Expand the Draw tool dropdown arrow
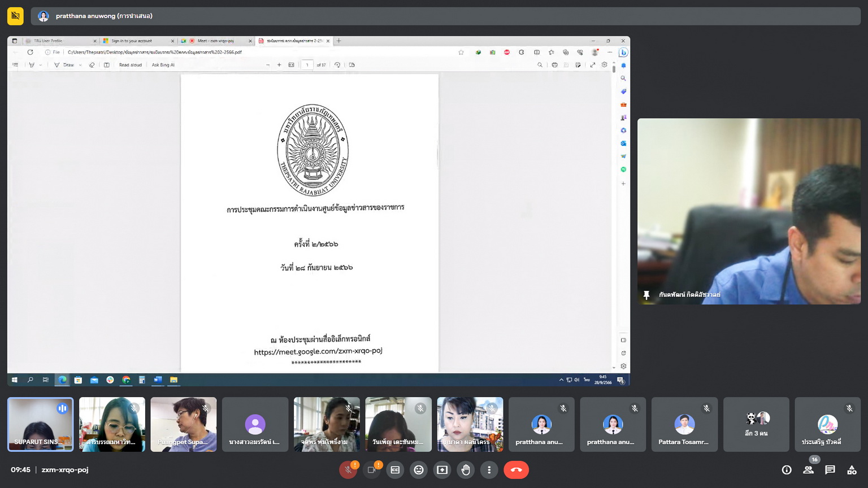The height and width of the screenshot is (488, 868). coord(80,65)
